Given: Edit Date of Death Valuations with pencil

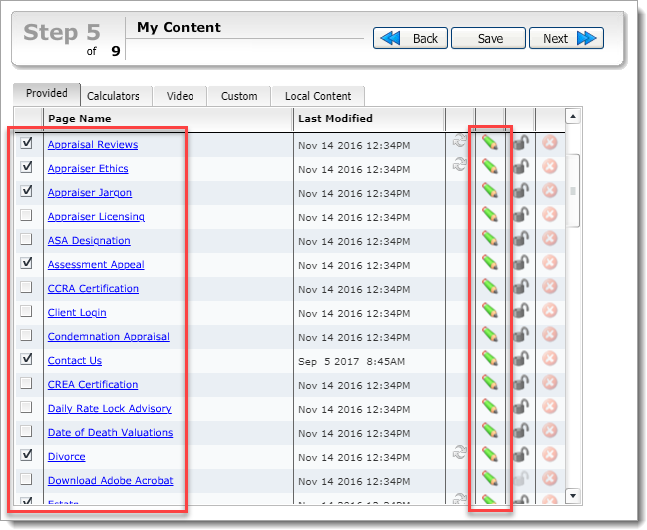Looking at the screenshot, I should [490, 431].
